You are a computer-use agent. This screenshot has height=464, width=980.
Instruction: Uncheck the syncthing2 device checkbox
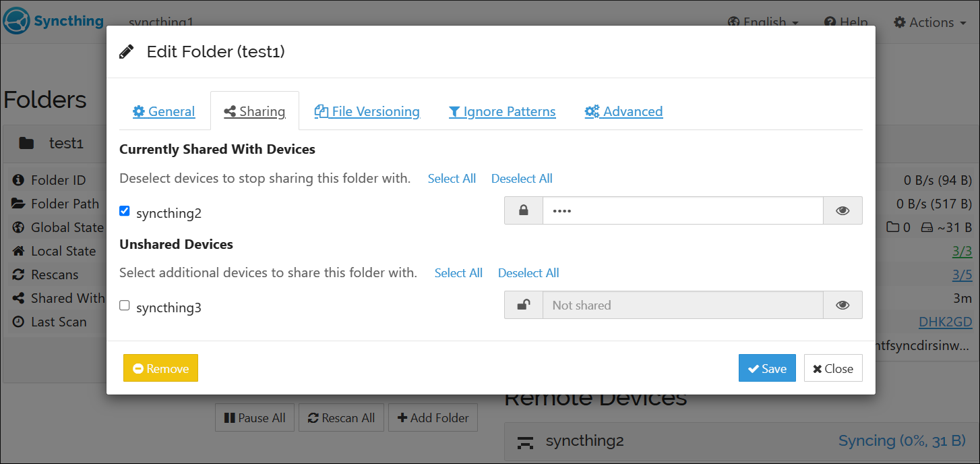pyautogui.click(x=125, y=211)
